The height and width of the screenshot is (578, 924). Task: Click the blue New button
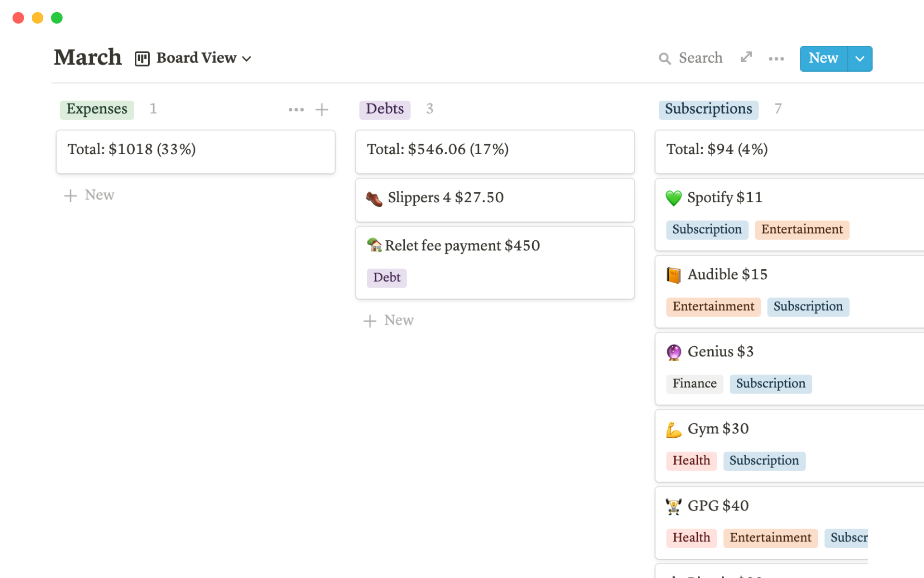pyautogui.click(x=823, y=59)
